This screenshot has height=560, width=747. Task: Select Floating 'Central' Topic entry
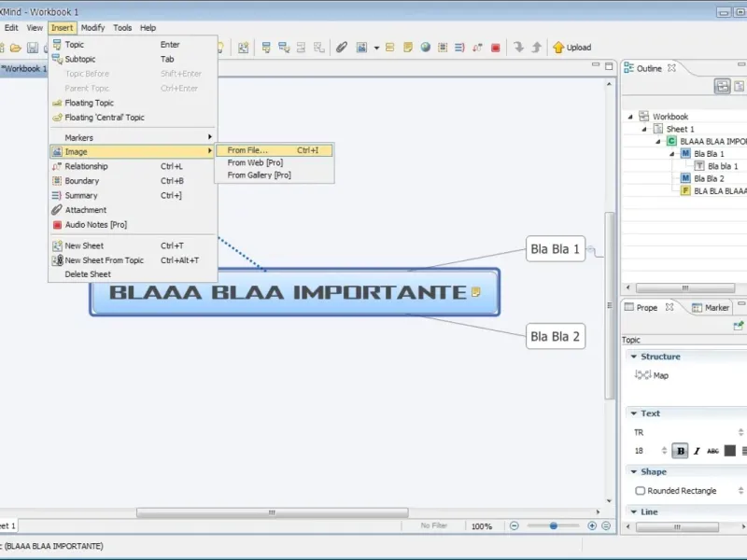[x=133, y=118]
